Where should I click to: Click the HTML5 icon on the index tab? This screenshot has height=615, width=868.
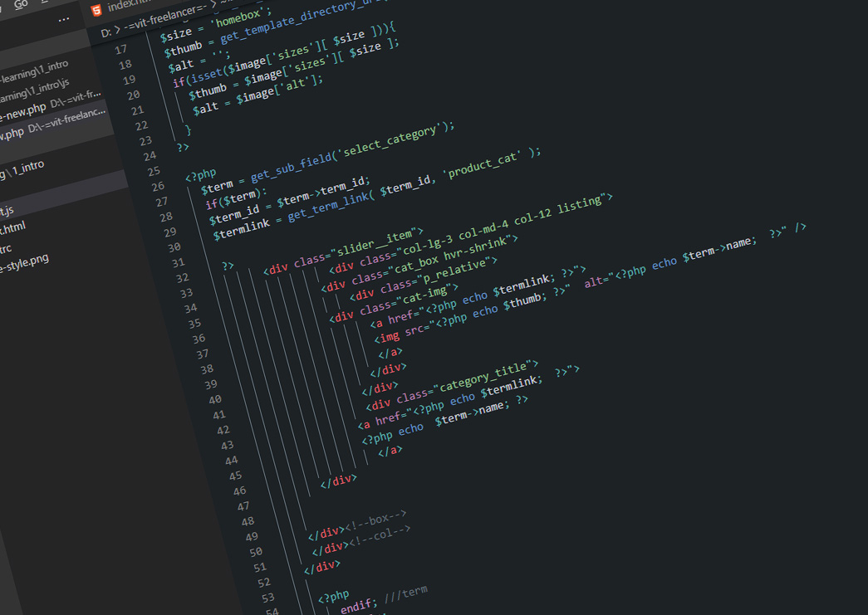(x=96, y=10)
